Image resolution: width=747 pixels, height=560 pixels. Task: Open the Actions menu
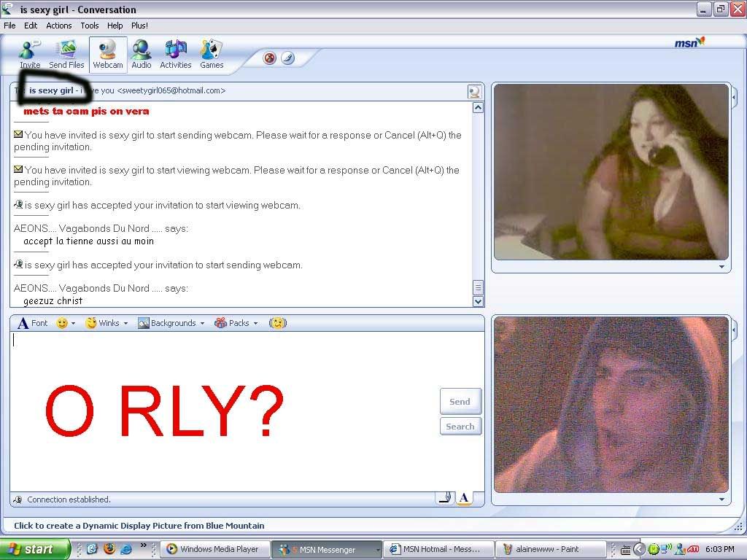59,26
